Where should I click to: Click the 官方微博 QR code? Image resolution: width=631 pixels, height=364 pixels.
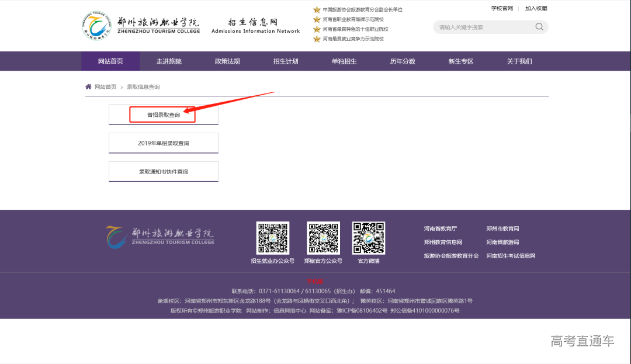(368, 238)
